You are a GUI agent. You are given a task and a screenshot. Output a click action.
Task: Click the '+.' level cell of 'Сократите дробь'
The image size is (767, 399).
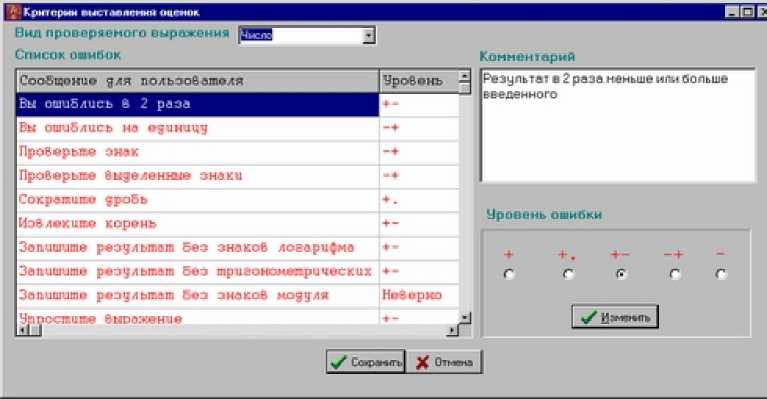419,200
